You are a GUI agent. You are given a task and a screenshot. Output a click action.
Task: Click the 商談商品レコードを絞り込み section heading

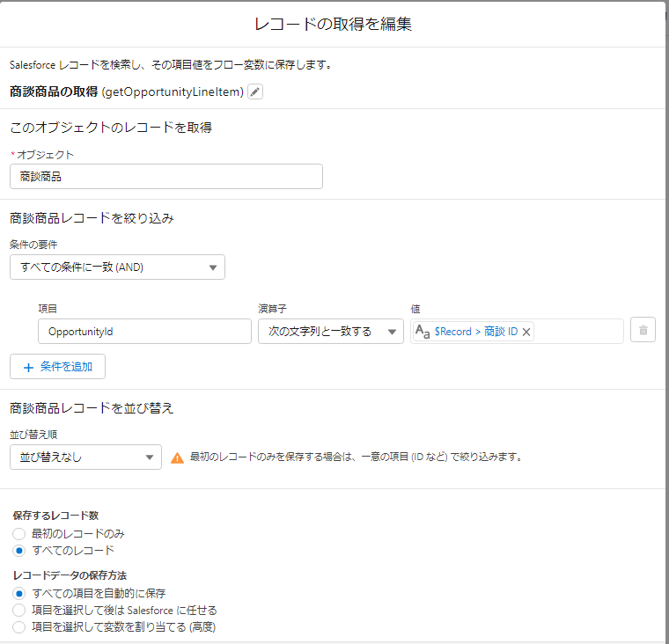click(92, 218)
